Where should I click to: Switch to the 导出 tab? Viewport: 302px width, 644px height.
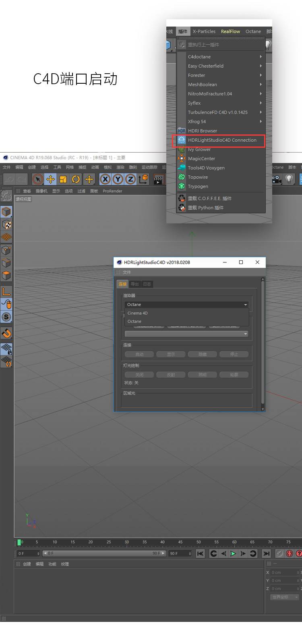(135, 284)
